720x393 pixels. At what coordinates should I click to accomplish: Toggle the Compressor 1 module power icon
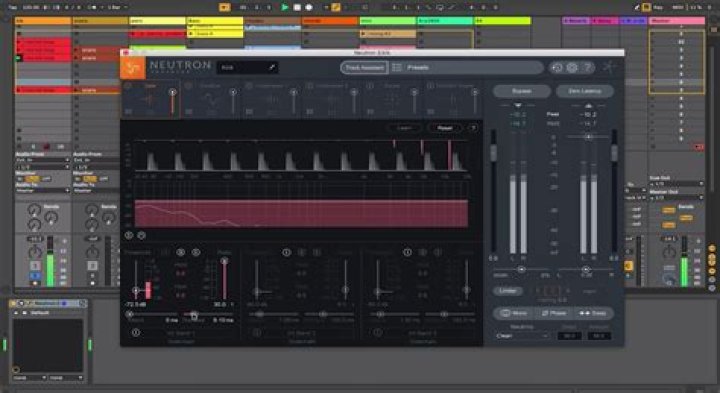tap(249, 86)
